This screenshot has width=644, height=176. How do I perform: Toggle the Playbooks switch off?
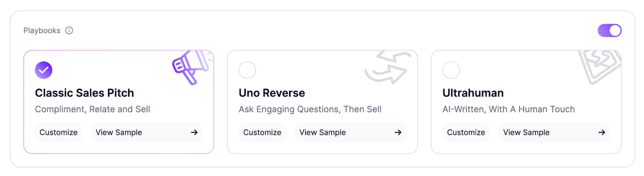click(609, 31)
